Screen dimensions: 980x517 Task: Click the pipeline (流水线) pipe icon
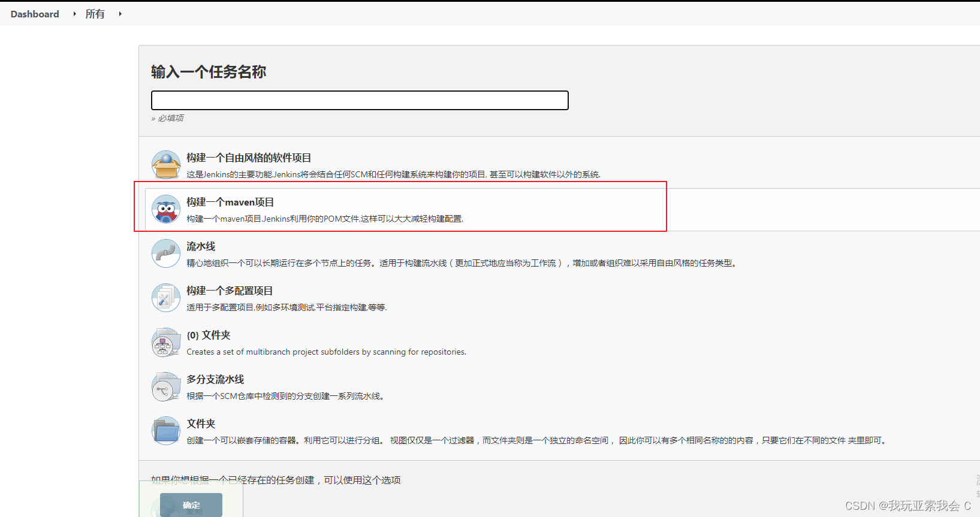point(166,253)
